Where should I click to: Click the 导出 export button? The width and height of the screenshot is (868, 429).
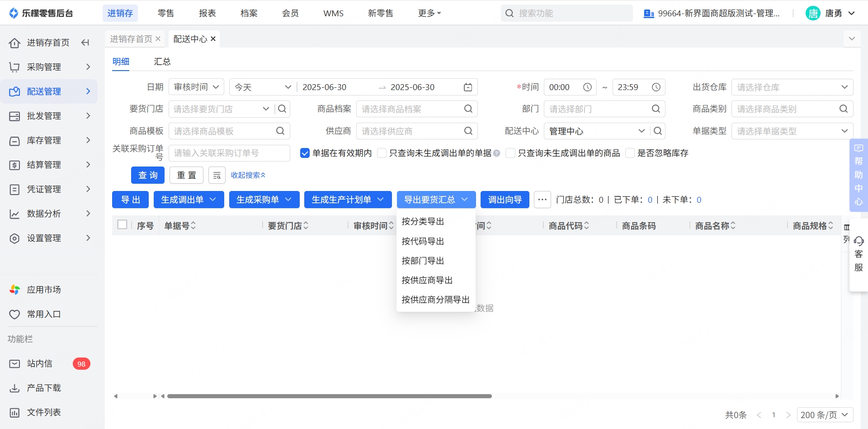pyautogui.click(x=130, y=200)
